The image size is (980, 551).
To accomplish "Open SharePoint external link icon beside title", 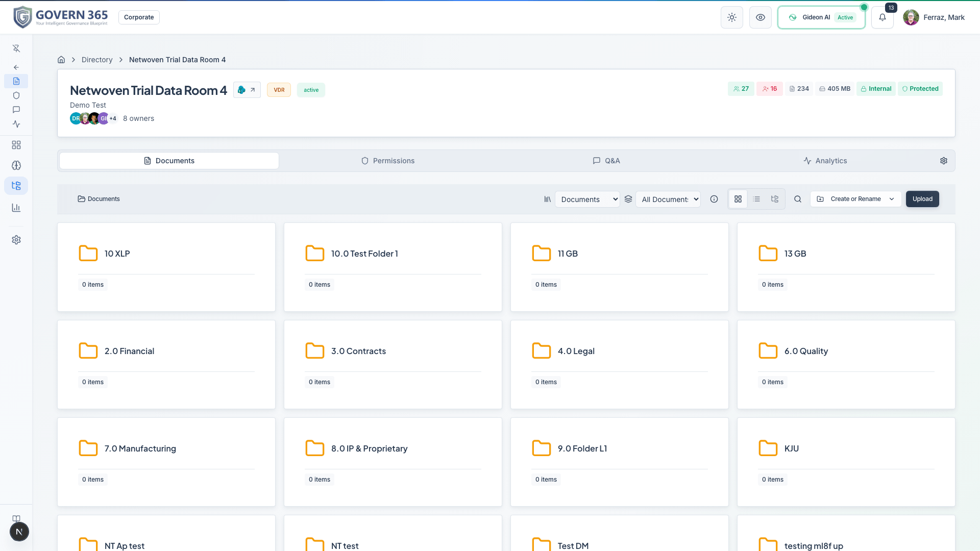I will (x=247, y=90).
